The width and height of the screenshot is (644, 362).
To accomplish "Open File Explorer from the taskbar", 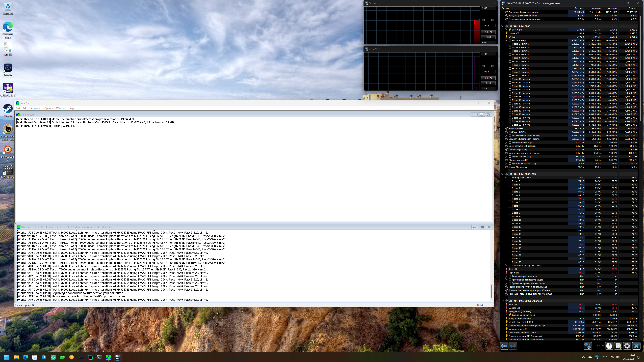I will 16,357.
